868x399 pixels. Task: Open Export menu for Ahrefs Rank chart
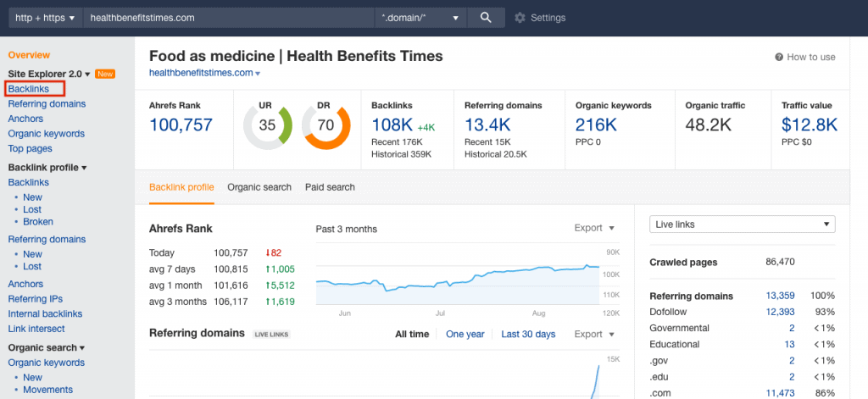[594, 228]
